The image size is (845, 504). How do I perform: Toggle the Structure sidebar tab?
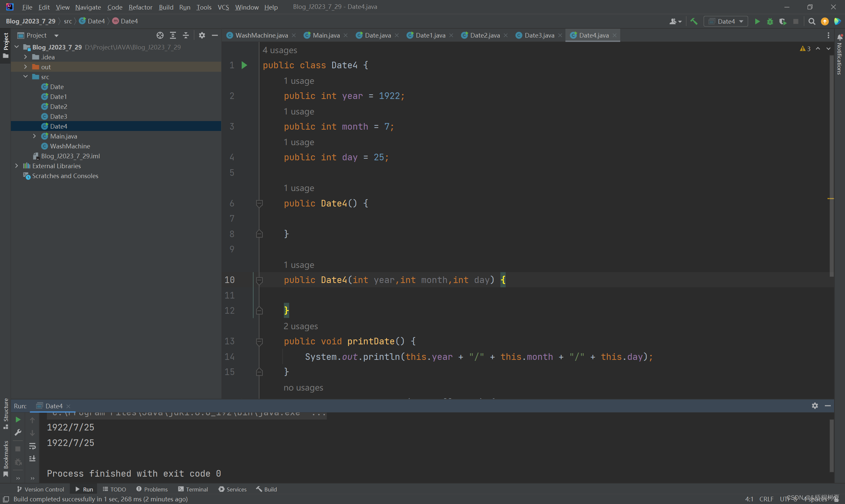(x=5, y=414)
